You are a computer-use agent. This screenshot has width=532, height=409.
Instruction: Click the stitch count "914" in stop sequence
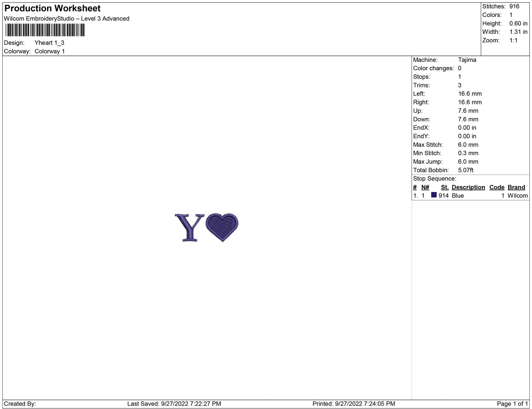click(x=444, y=196)
